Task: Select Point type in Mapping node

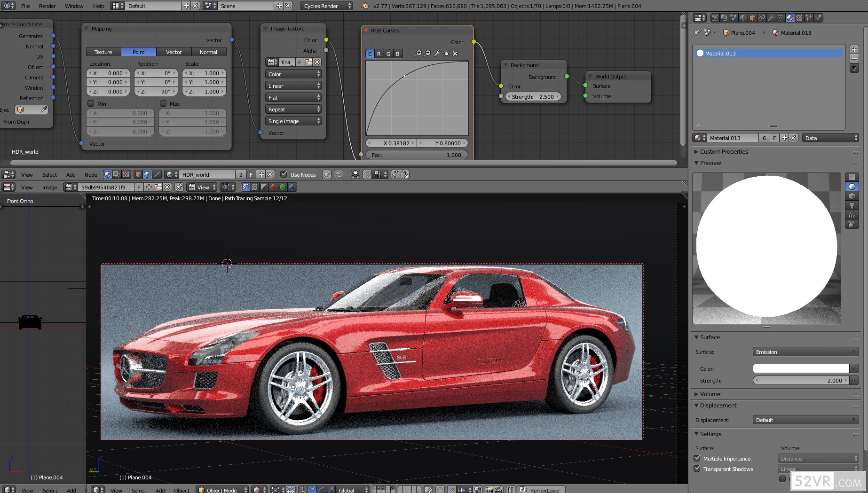Action: 139,52
